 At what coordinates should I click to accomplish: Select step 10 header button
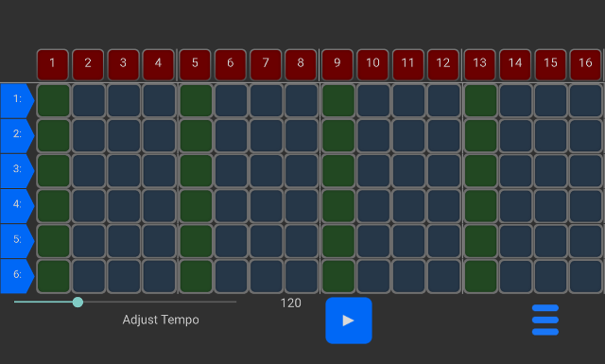(x=372, y=64)
